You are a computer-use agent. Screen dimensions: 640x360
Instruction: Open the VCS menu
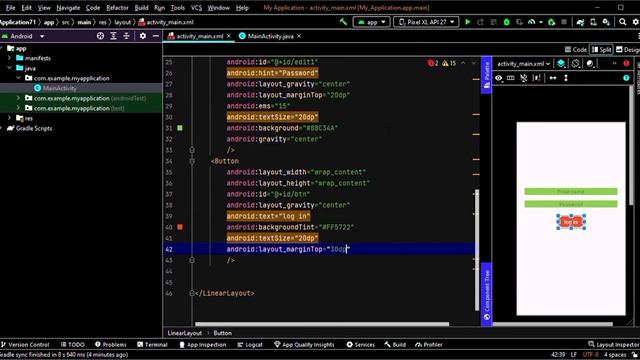point(196,8)
